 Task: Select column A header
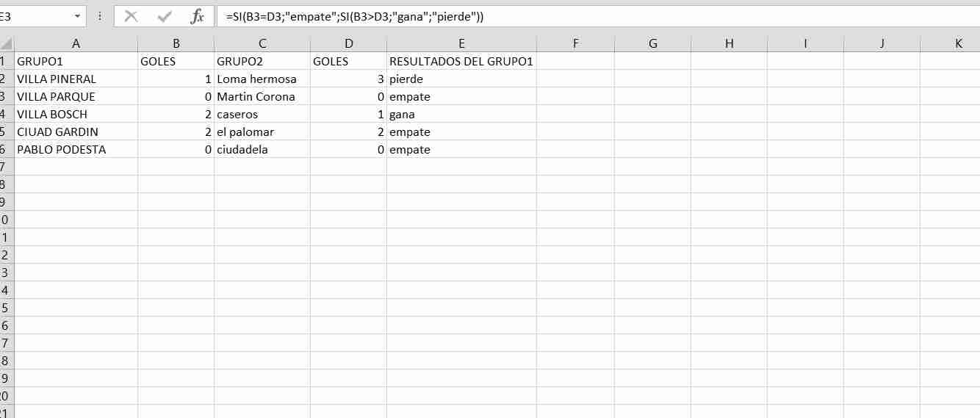[x=76, y=43]
